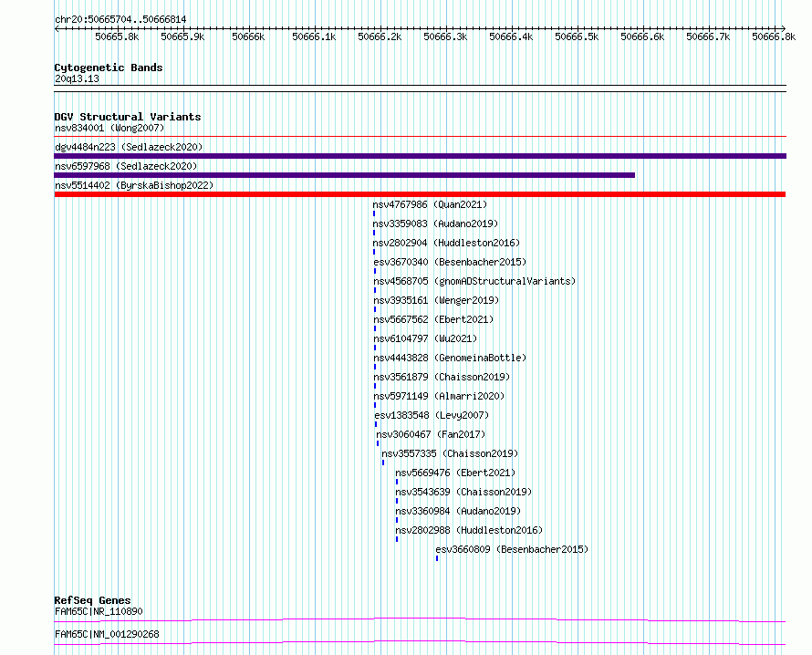Select nsv3557335 (Chaisson2019) variant
Screen dimensions: 812x655
(450, 453)
